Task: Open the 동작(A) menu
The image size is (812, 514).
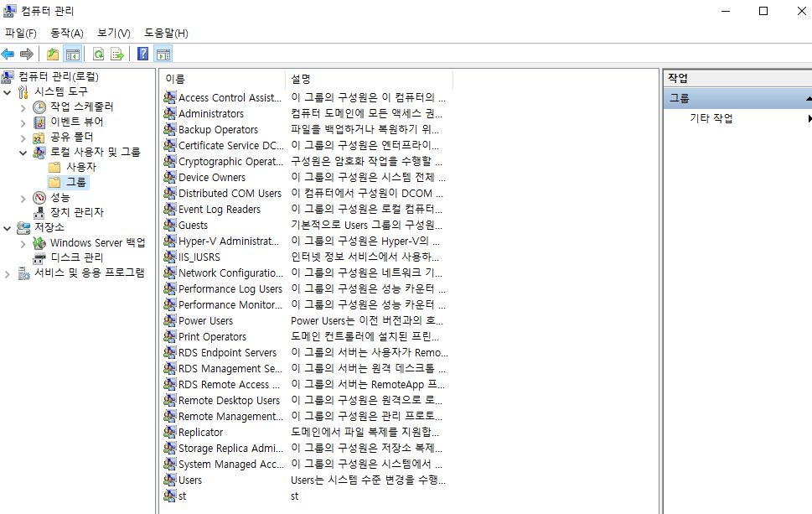Action: tap(67, 34)
